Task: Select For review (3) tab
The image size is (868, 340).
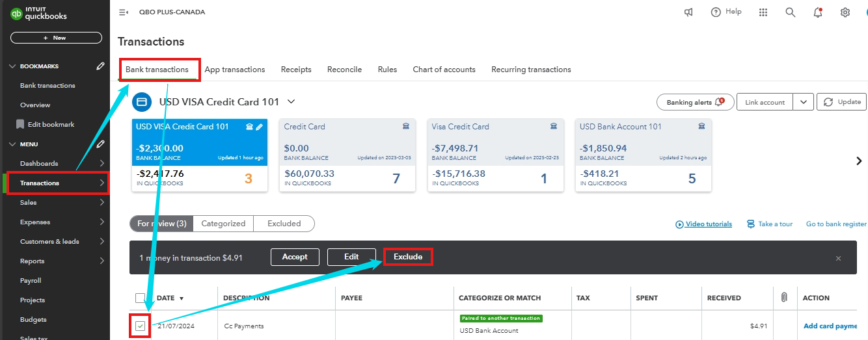Action: click(x=161, y=224)
